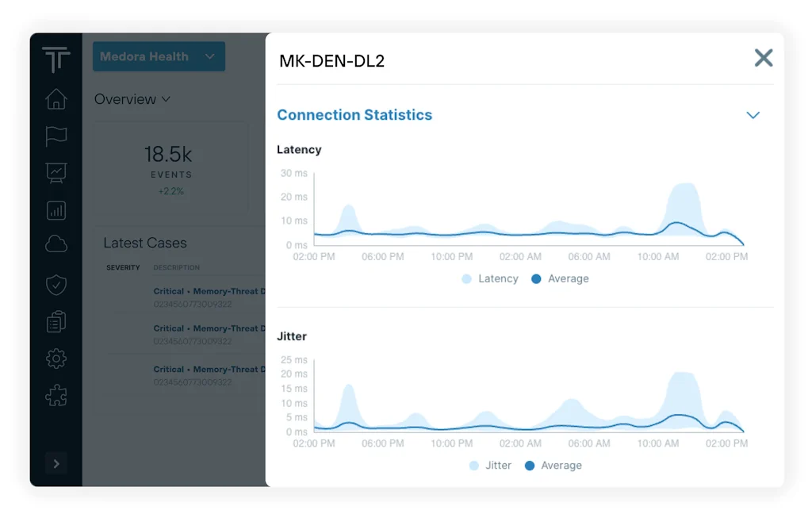Open the flag icon in sidebar
Image resolution: width=812 pixels, height=514 pixels.
click(x=56, y=136)
